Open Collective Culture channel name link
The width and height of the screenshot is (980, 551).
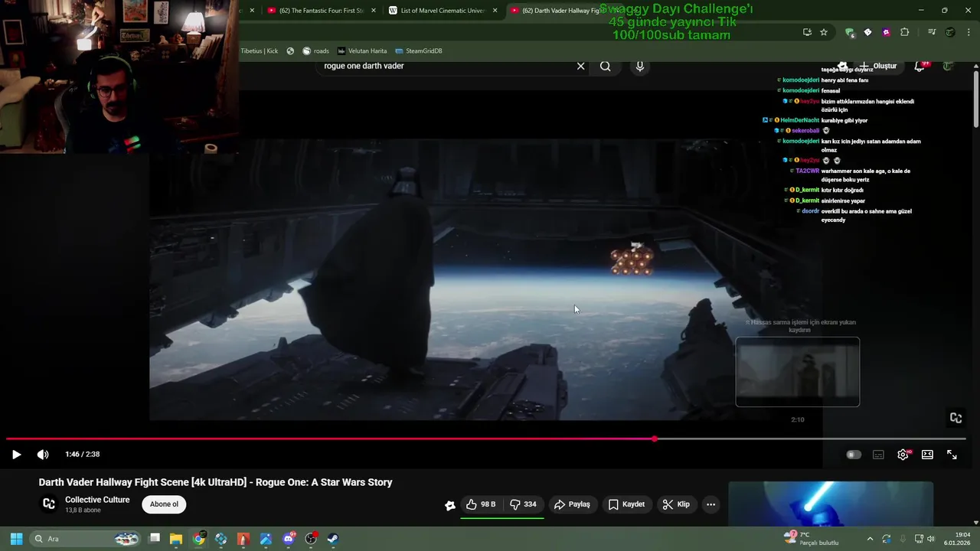(97, 500)
